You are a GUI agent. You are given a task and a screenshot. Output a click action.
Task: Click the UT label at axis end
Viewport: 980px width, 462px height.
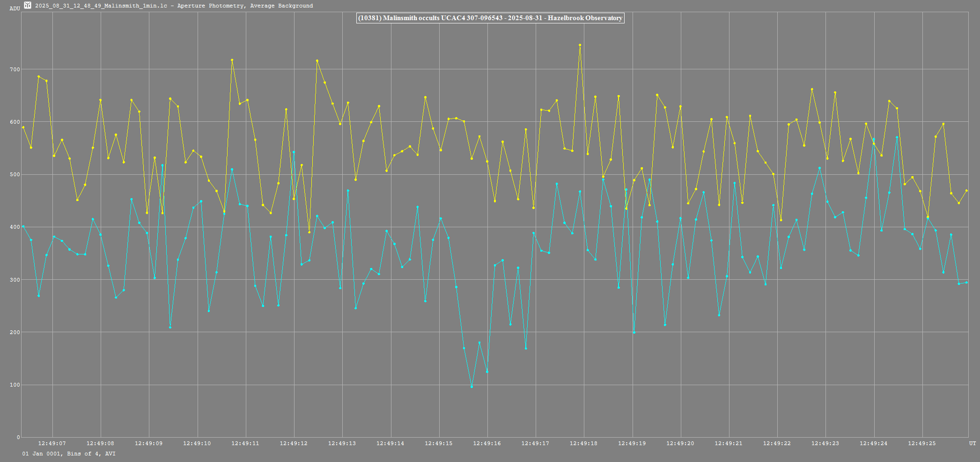pos(973,443)
